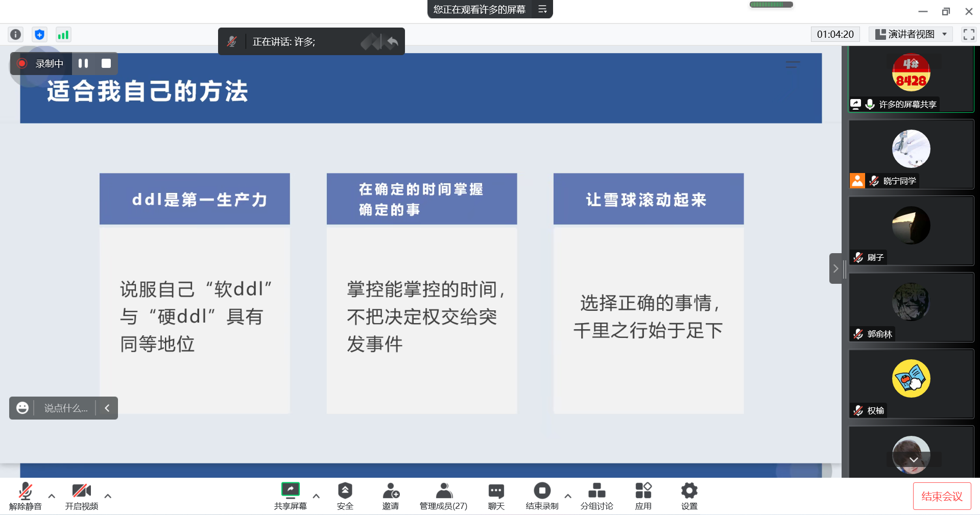Click muted mic icon beside 晓宁同学
Image resolution: width=980 pixels, height=515 pixels.
pos(874,181)
